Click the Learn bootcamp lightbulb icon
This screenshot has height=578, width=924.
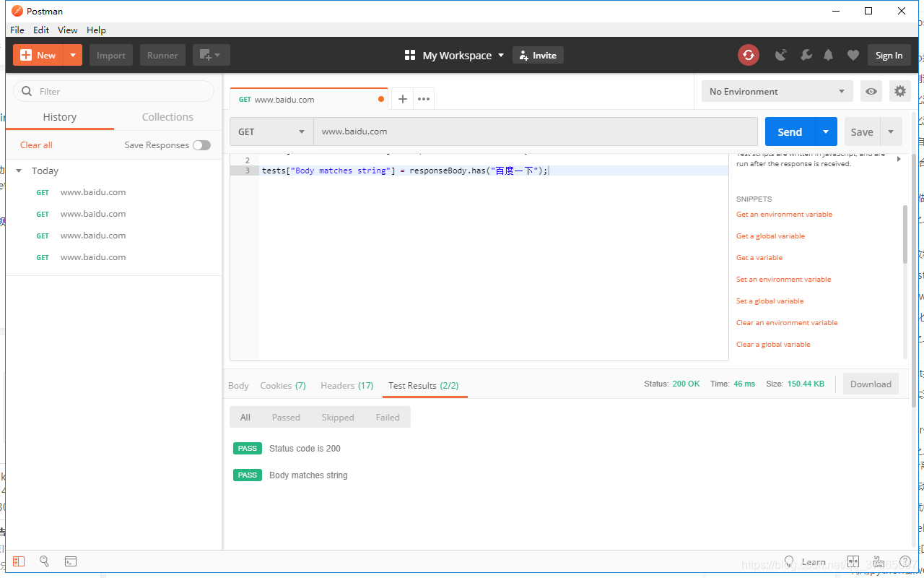coord(789,561)
